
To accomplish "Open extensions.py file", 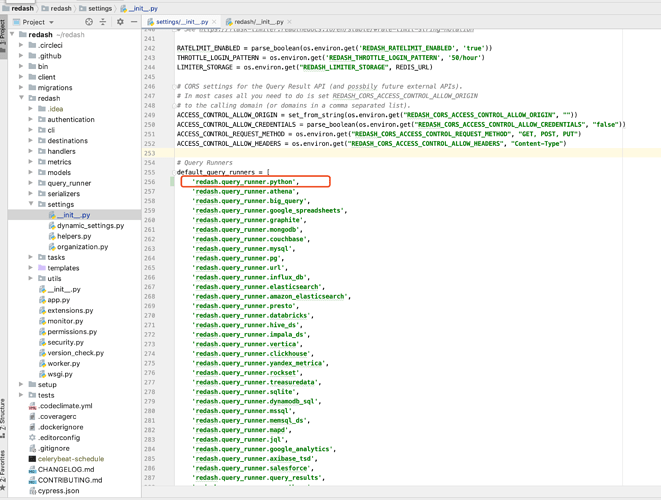I will click(70, 310).
